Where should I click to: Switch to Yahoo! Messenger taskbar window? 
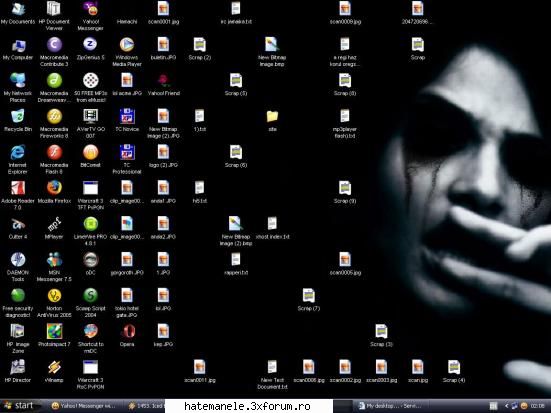pos(83,406)
